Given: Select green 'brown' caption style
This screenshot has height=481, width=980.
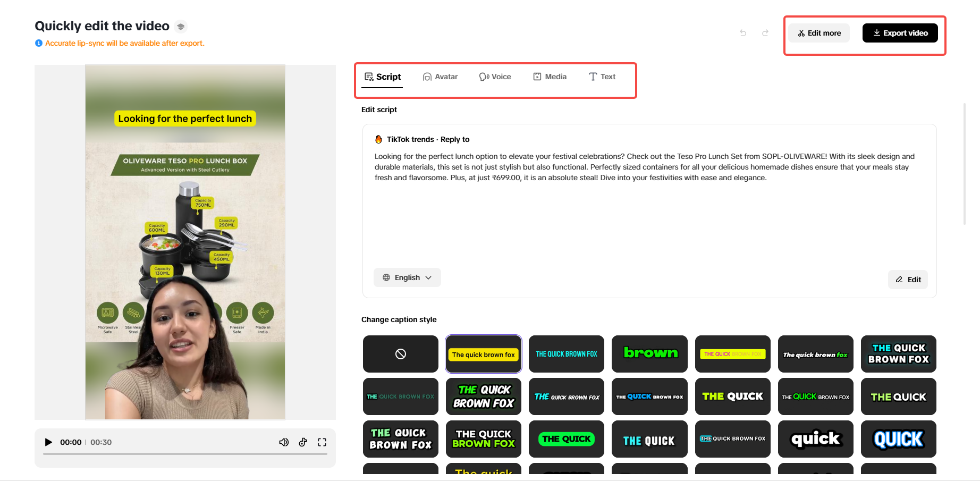Looking at the screenshot, I should [x=649, y=354].
